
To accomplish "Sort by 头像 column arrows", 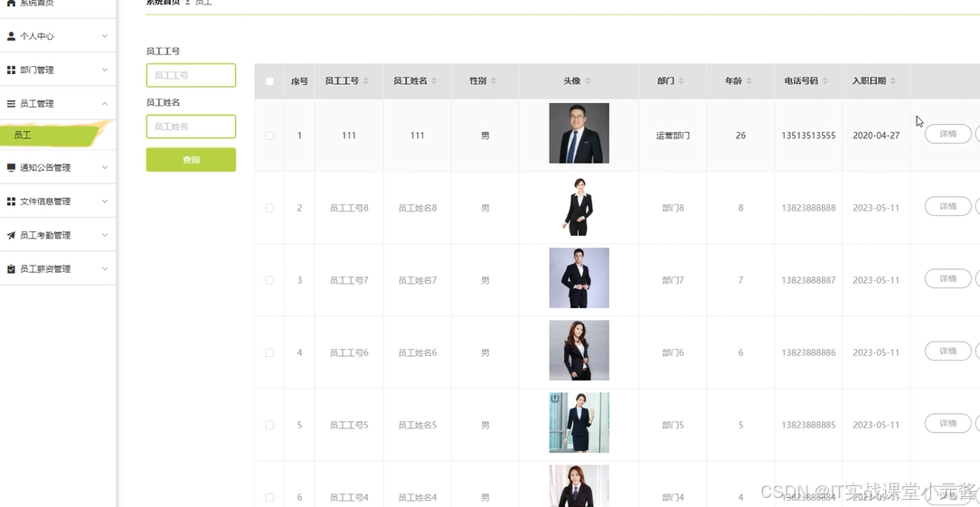I will (x=588, y=81).
